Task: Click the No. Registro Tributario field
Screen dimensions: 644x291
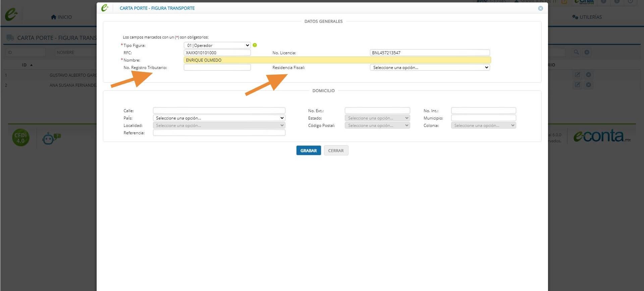Action: 217,67
